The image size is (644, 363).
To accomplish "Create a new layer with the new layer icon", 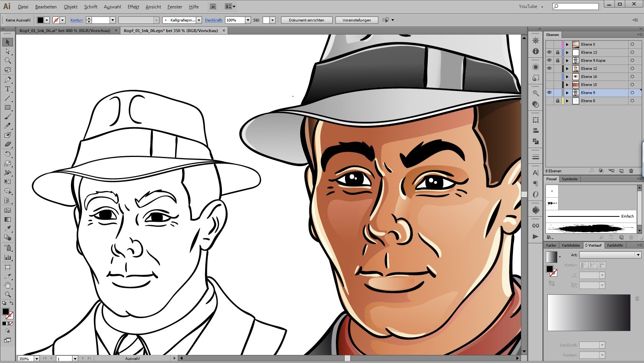I will (x=621, y=171).
